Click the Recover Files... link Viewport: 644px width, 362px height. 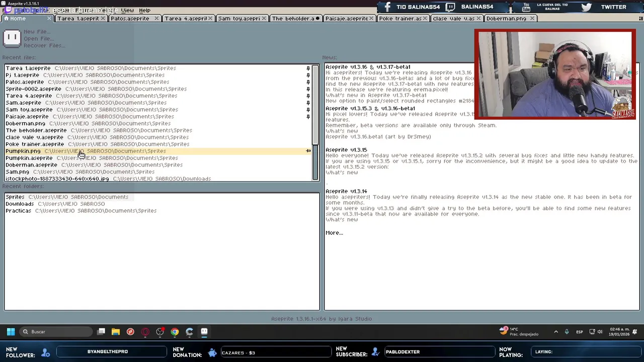[44, 46]
